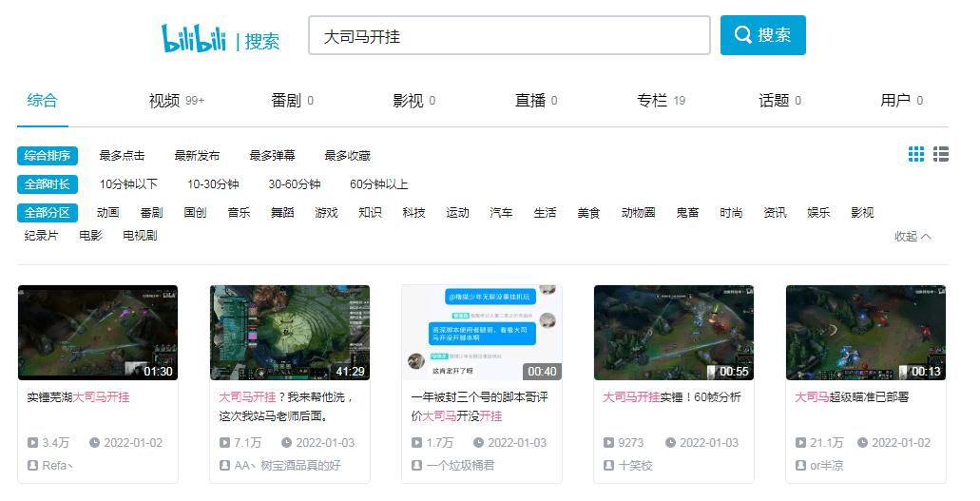This screenshot has width=980, height=501.
Task: Visit uploader AA丶树宝酒品真的好 profile
Action: [x=287, y=465]
